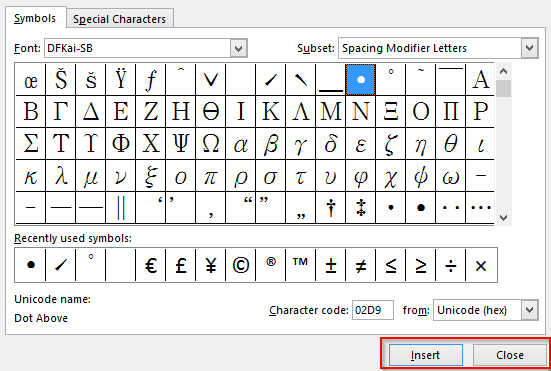This screenshot has height=371, width=551.
Task: Select the capital Omega Ω symbol
Action: 210,143
